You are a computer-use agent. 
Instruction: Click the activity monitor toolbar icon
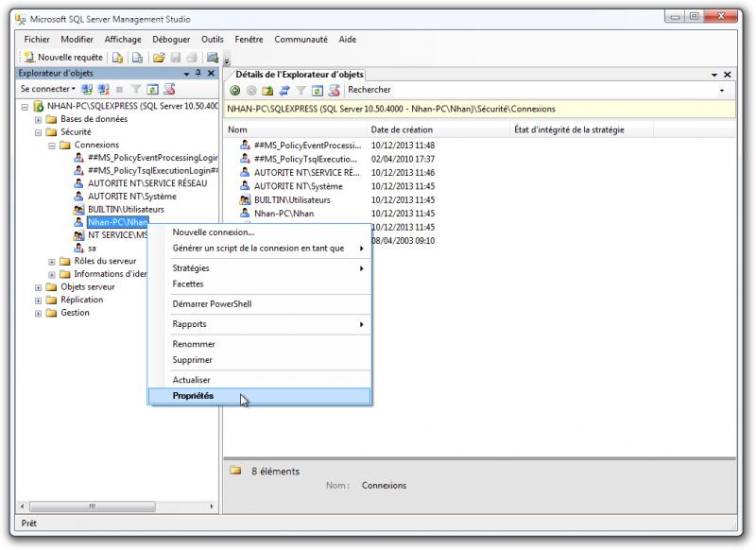(x=212, y=58)
